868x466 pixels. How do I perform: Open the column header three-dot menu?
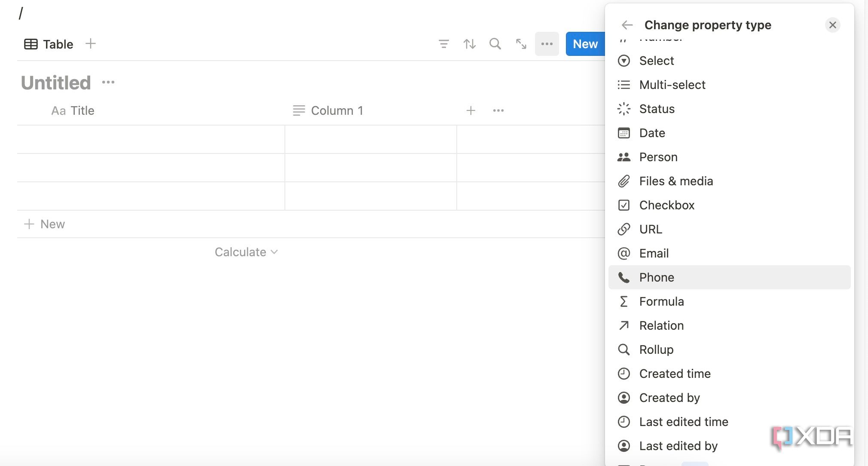coord(498,110)
